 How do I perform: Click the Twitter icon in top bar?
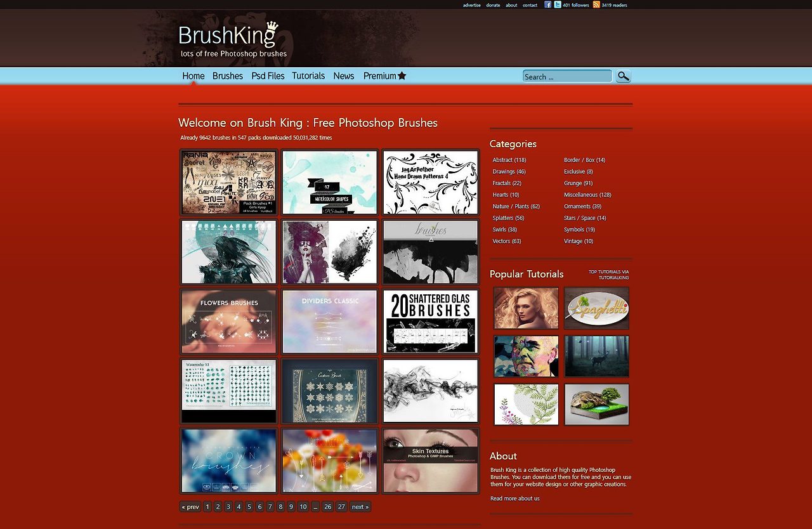tap(557, 4)
